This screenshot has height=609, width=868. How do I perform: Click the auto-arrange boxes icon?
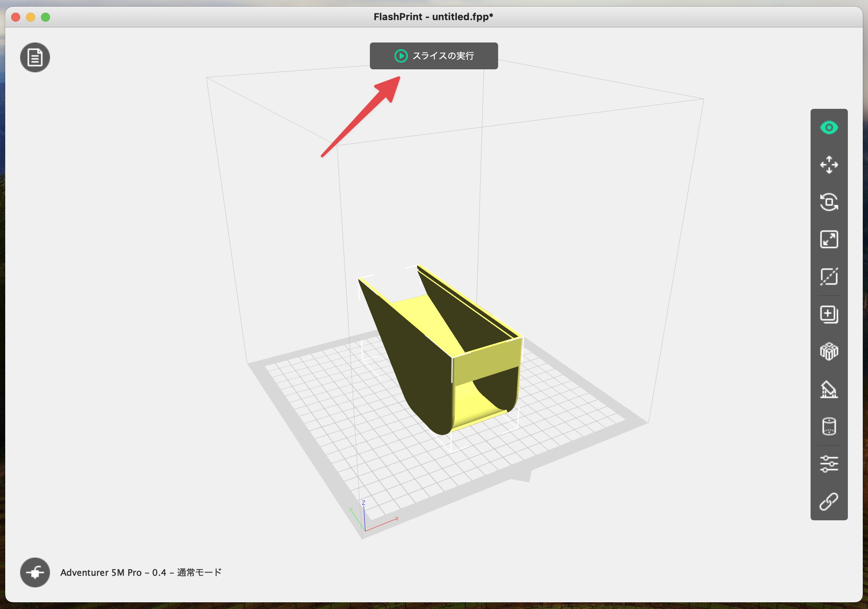[829, 352]
